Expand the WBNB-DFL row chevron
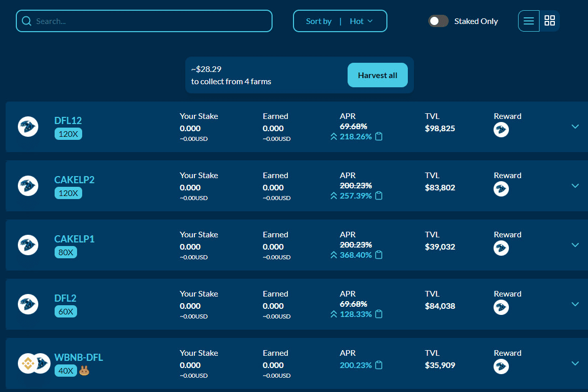 point(575,363)
